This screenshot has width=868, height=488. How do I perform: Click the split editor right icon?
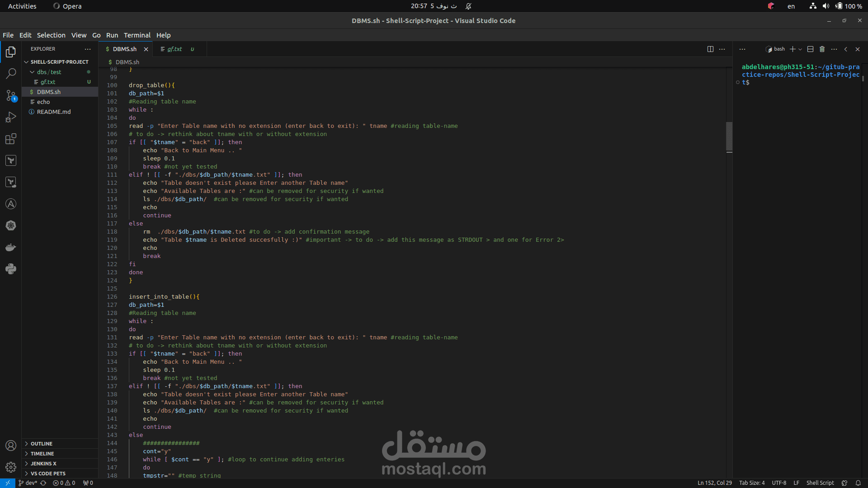pos(710,49)
